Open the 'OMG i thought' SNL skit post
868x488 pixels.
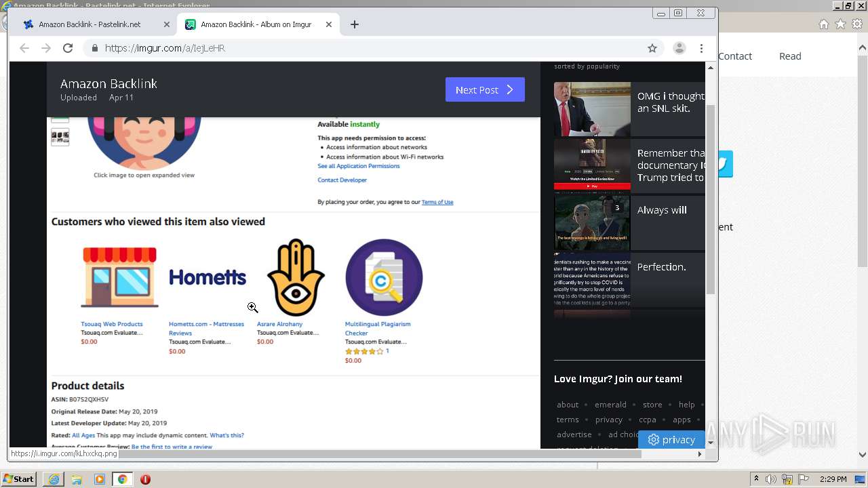629,109
